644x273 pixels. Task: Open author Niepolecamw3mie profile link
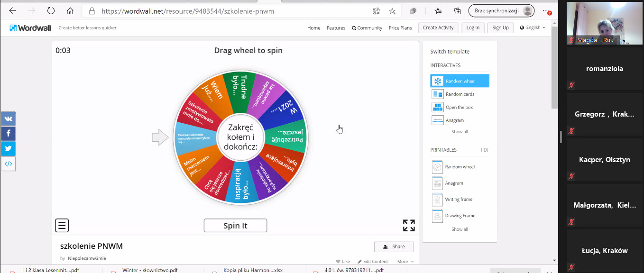coord(87,258)
